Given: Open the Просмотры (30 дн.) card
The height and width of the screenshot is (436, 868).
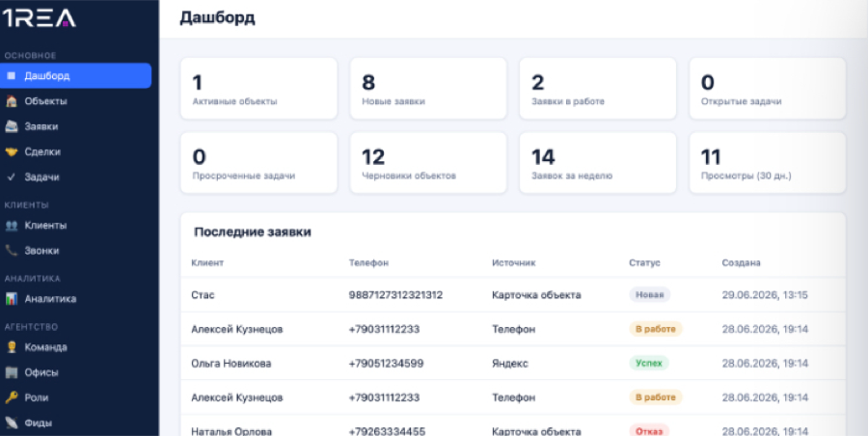Looking at the screenshot, I should [768, 163].
